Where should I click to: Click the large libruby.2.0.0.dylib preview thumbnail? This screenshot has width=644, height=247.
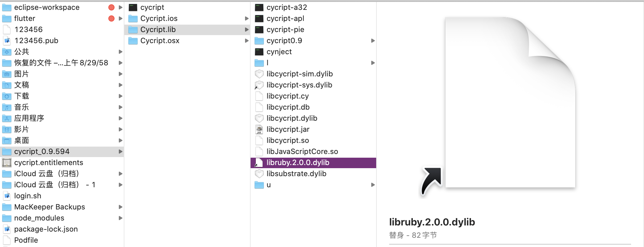click(x=499, y=106)
